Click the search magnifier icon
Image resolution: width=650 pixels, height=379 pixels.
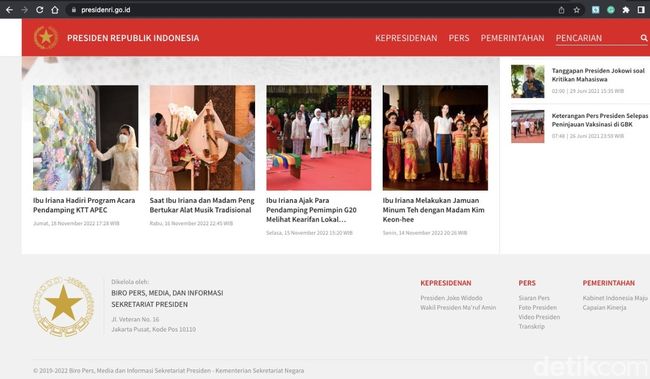tap(643, 38)
